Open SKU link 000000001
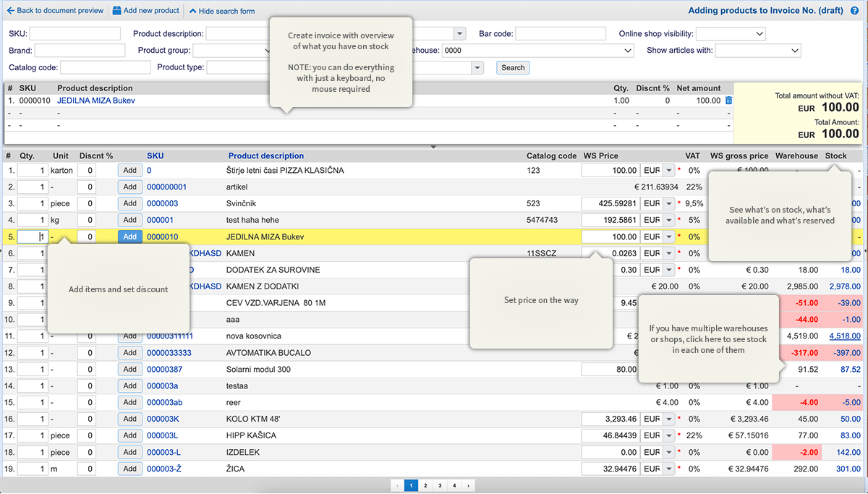868x494 pixels. pyautogui.click(x=166, y=187)
